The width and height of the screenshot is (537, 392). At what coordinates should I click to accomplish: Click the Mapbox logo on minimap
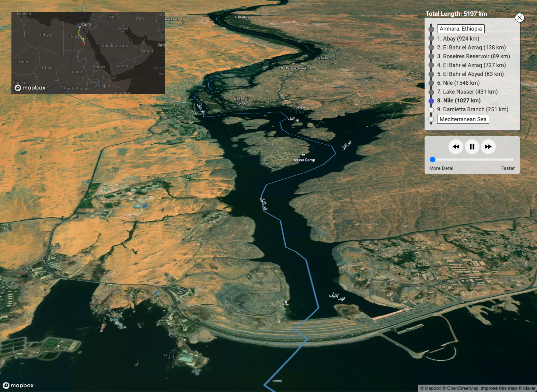(x=30, y=88)
